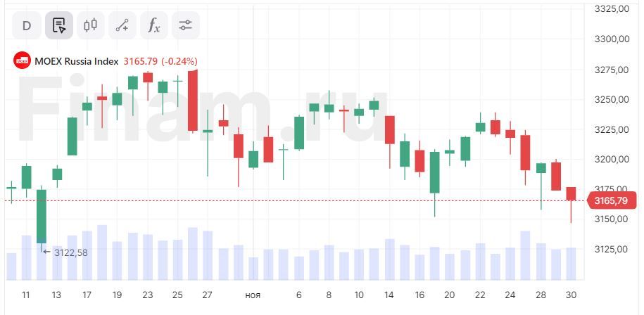Select the add trend line drawing tool
Image resolution: width=644 pixels, height=315 pixels.
pyautogui.click(x=122, y=26)
